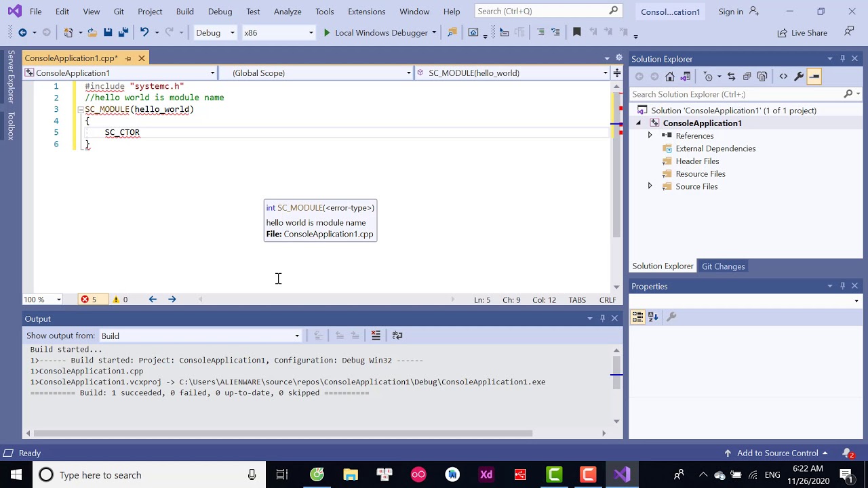The image size is (868, 488).
Task: Open the Visual Studio notifications bell
Action: (847, 453)
